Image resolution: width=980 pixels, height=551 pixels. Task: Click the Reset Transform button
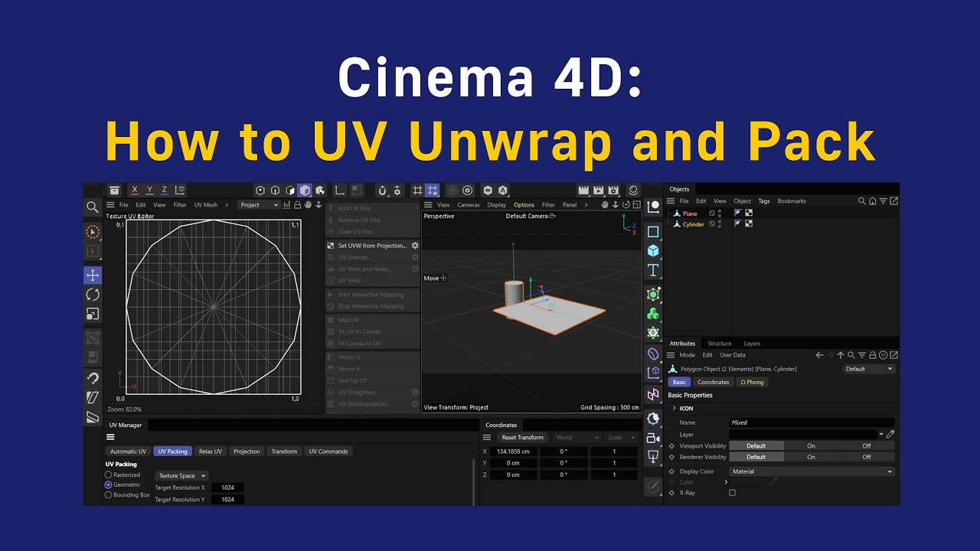522,438
